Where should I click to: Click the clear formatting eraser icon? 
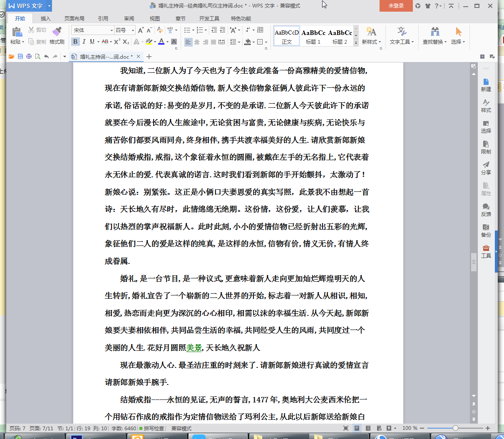tap(160, 30)
